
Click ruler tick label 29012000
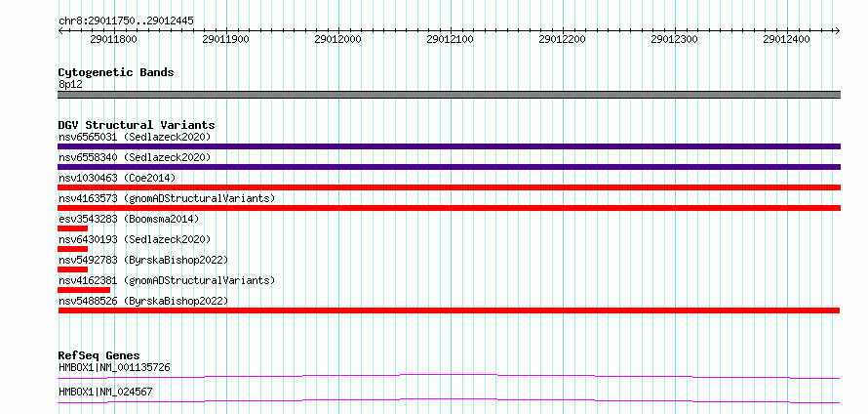pyautogui.click(x=337, y=39)
